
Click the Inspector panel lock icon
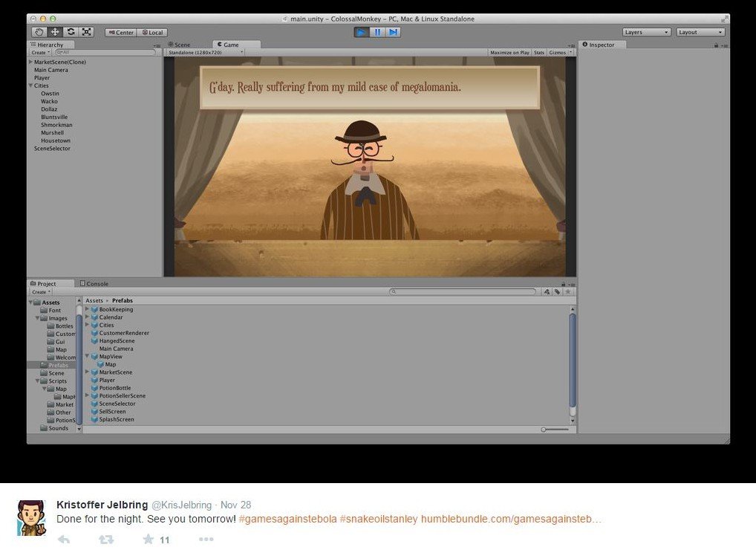pos(715,45)
